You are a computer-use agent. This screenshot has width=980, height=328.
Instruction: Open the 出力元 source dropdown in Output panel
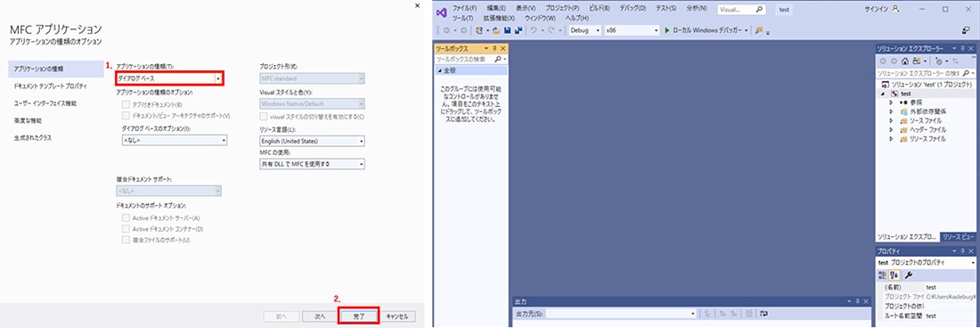[621, 314]
